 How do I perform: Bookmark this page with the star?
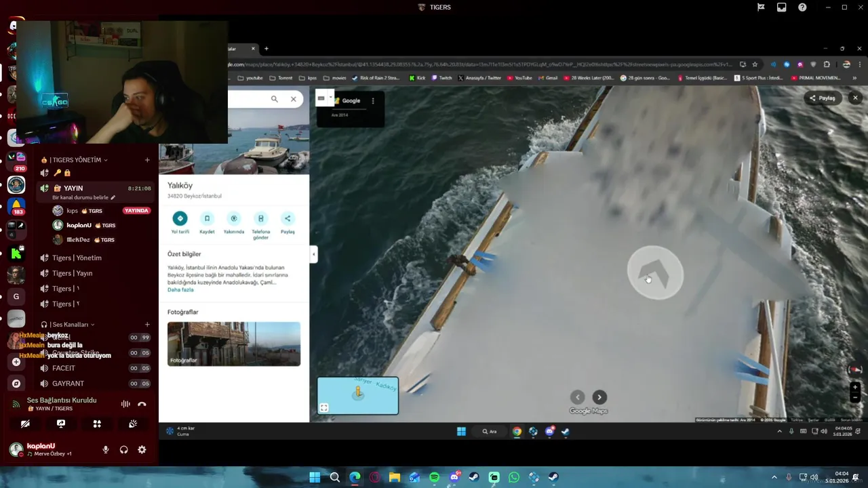pos(755,64)
